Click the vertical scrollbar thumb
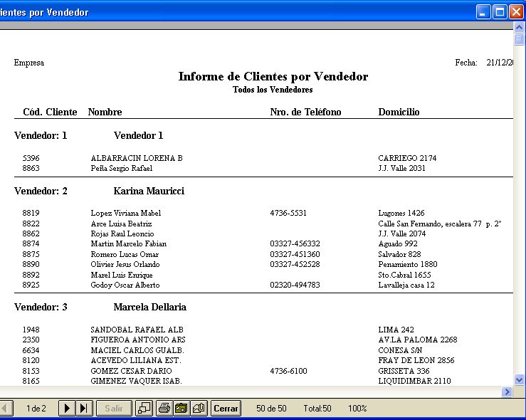 click(519, 40)
